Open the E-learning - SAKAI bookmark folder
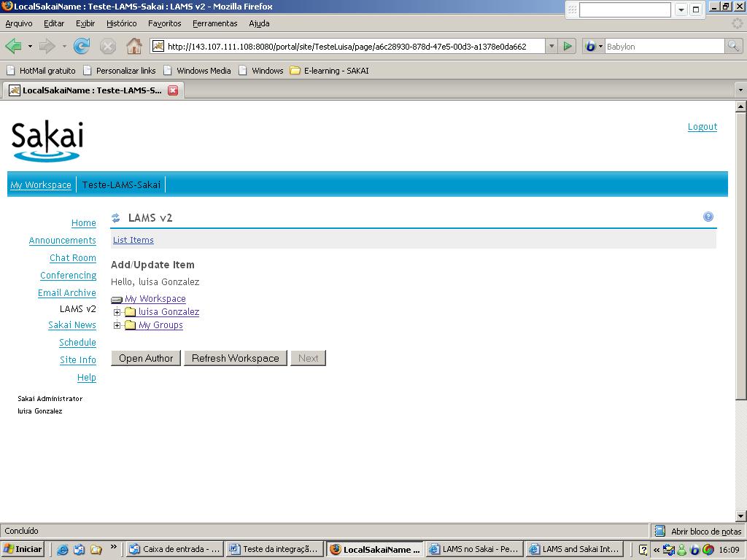Image resolution: width=747 pixels, height=560 pixels. click(x=329, y=71)
